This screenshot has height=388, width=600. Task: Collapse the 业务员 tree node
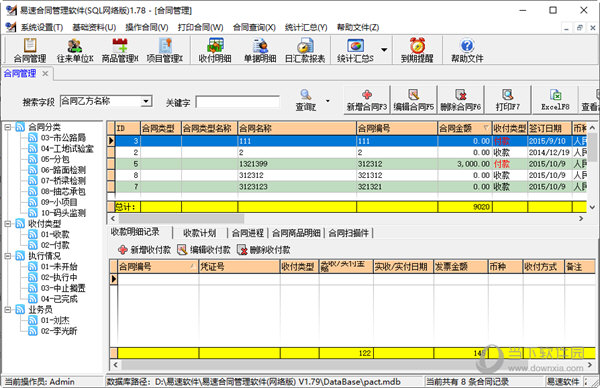(x=8, y=309)
